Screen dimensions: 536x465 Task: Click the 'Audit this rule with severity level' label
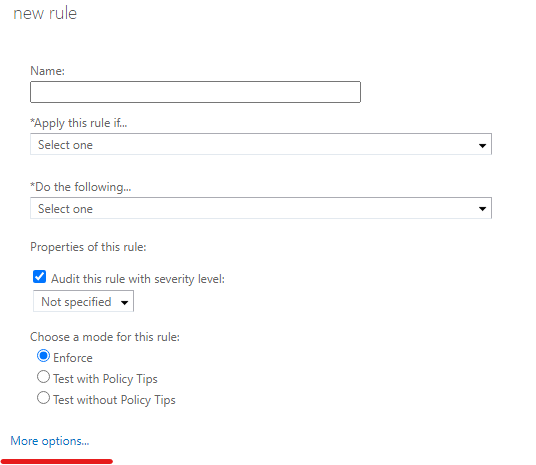[x=138, y=279]
